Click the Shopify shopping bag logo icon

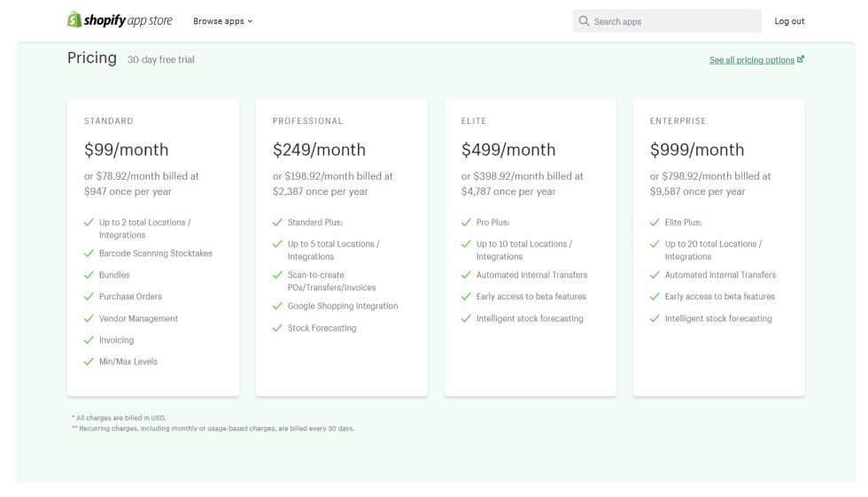[74, 19]
